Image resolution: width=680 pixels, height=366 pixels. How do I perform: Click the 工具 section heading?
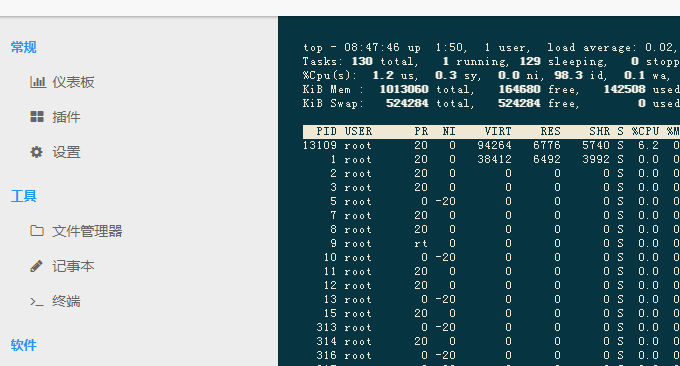pyautogui.click(x=23, y=196)
